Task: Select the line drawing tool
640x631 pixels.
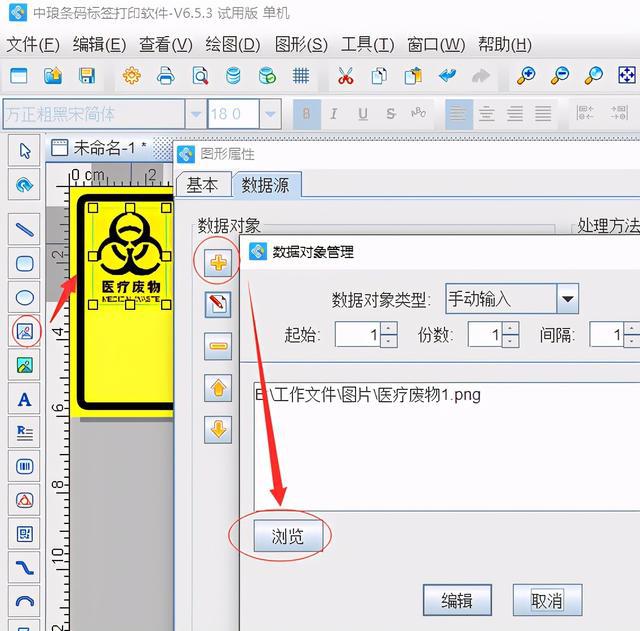Action: click(24, 230)
